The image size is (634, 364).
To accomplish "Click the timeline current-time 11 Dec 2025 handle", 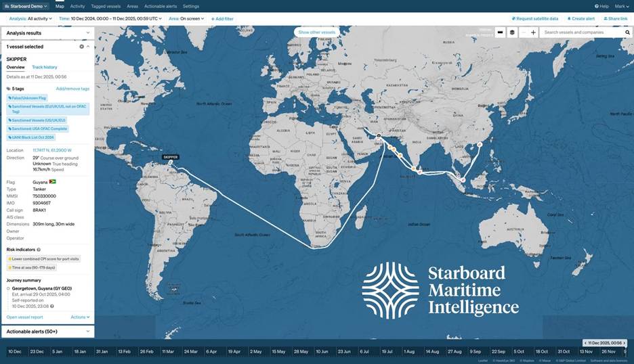I will click(x=605, y=343).
